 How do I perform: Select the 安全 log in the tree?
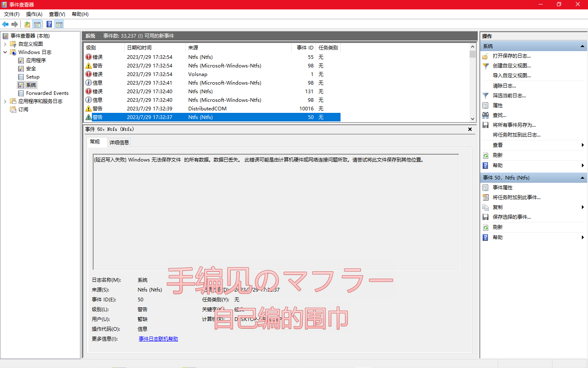point(31,69)
